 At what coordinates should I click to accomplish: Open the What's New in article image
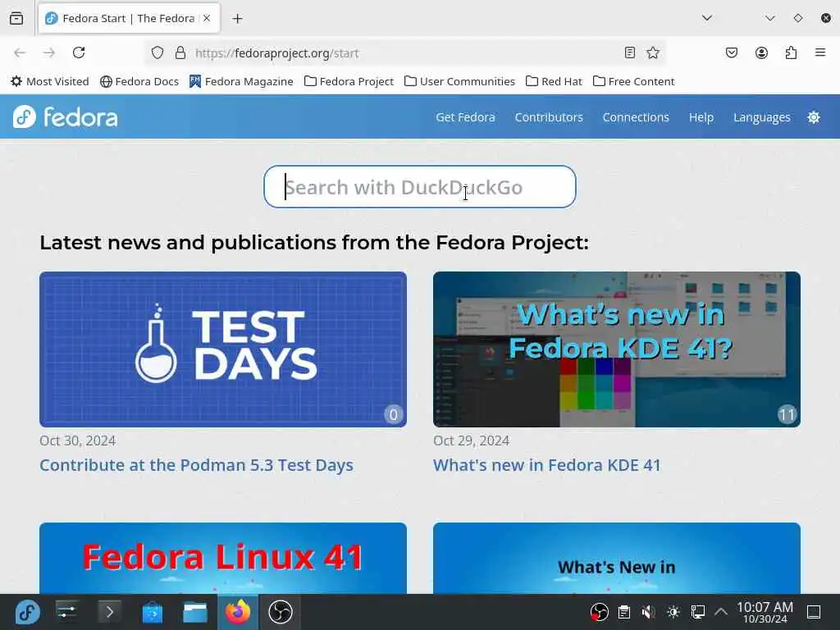click(x=617, y=558)
